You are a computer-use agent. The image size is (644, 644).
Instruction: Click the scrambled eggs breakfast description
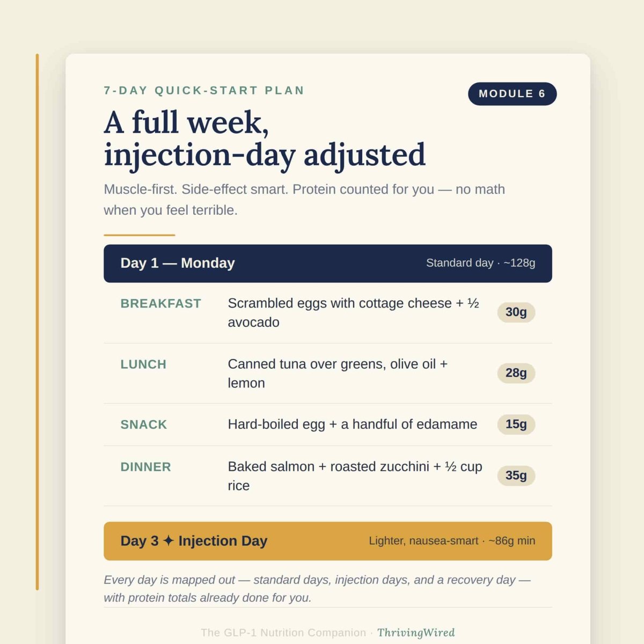pos(354,313)
